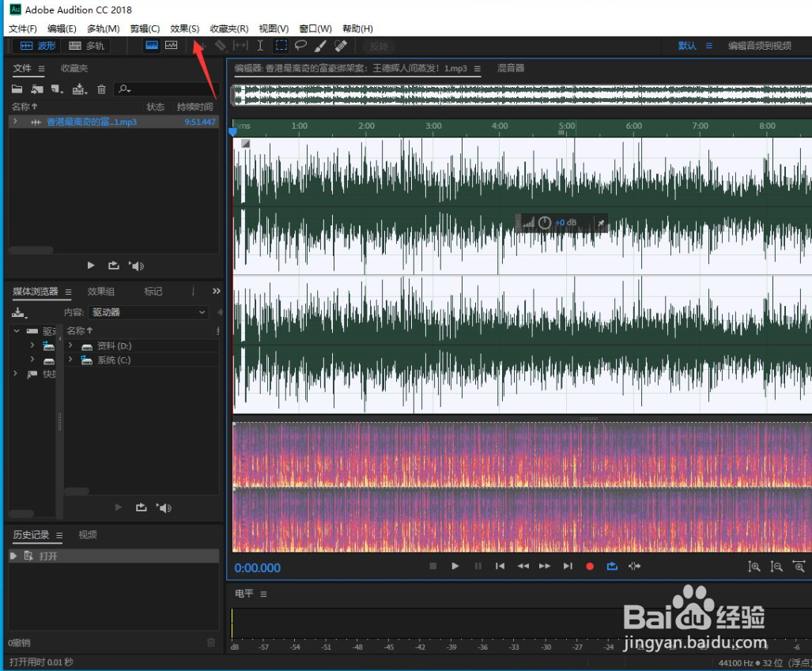Click the Play button in transport
This screenshot has width=812, height=671.
coord(455,566)
